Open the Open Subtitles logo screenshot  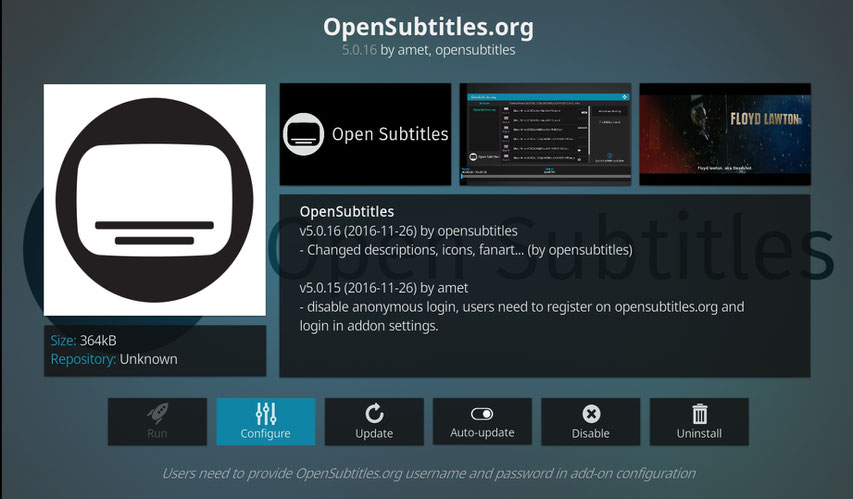[x=365, y=134]
